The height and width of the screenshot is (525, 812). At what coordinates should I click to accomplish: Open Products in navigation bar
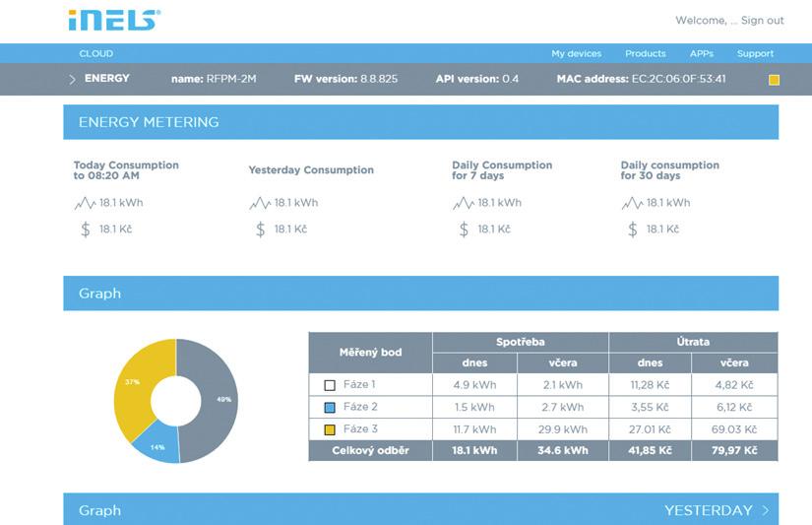pyautogui.click(x=646, y=53)
